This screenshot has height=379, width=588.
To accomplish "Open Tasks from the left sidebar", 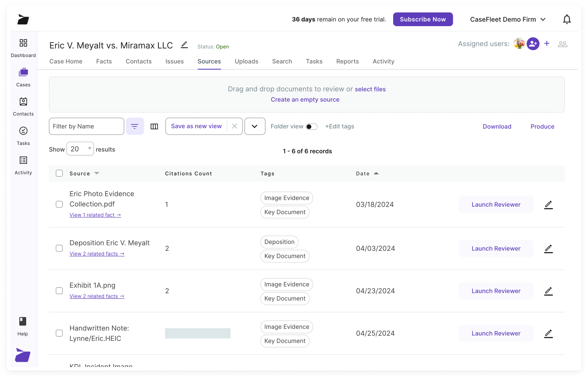I will pos(23,135).
